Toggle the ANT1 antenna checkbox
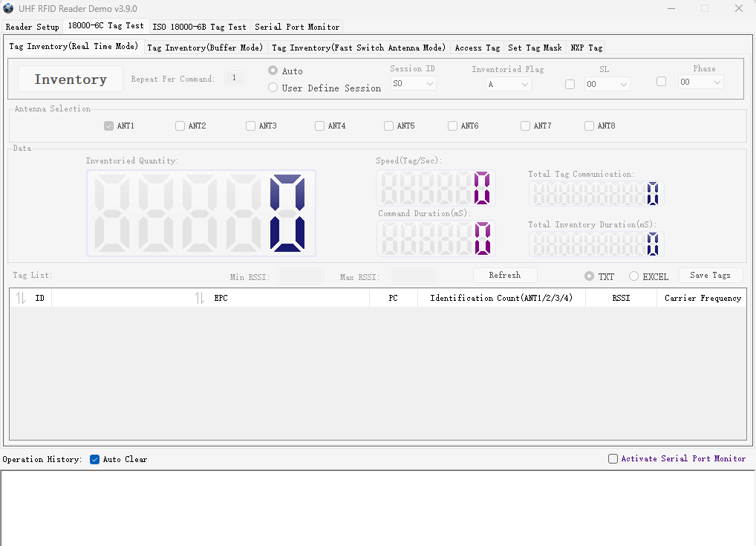 (108, 126)
